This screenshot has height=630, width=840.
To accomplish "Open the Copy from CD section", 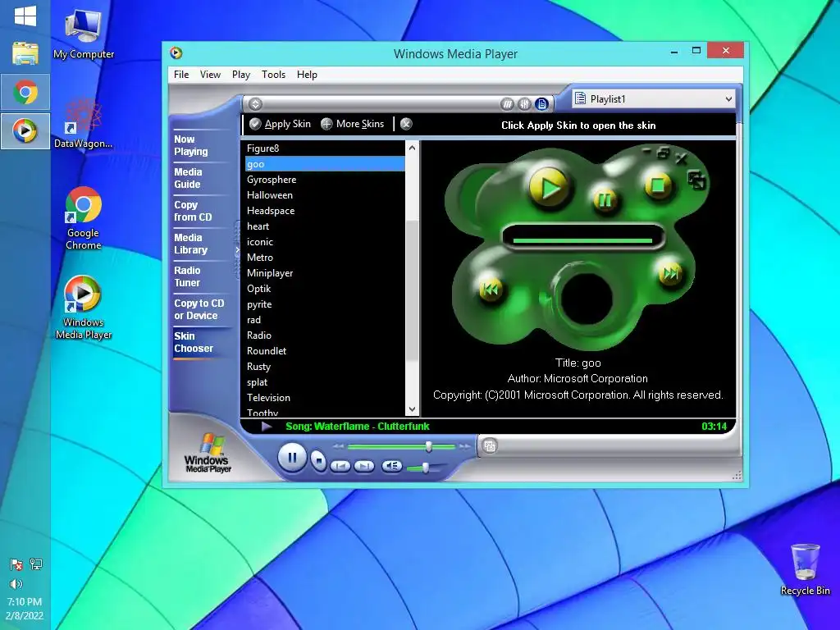I will click(x=193, y=211).
